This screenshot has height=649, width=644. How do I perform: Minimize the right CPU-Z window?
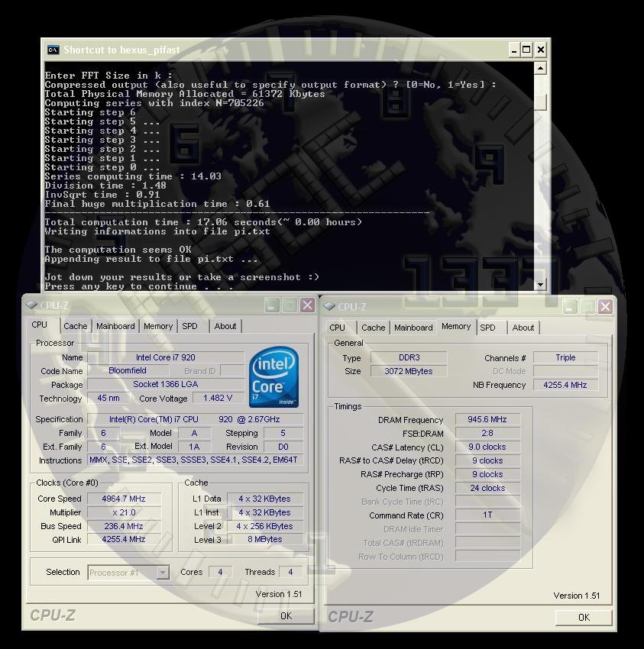click(570, 307)
